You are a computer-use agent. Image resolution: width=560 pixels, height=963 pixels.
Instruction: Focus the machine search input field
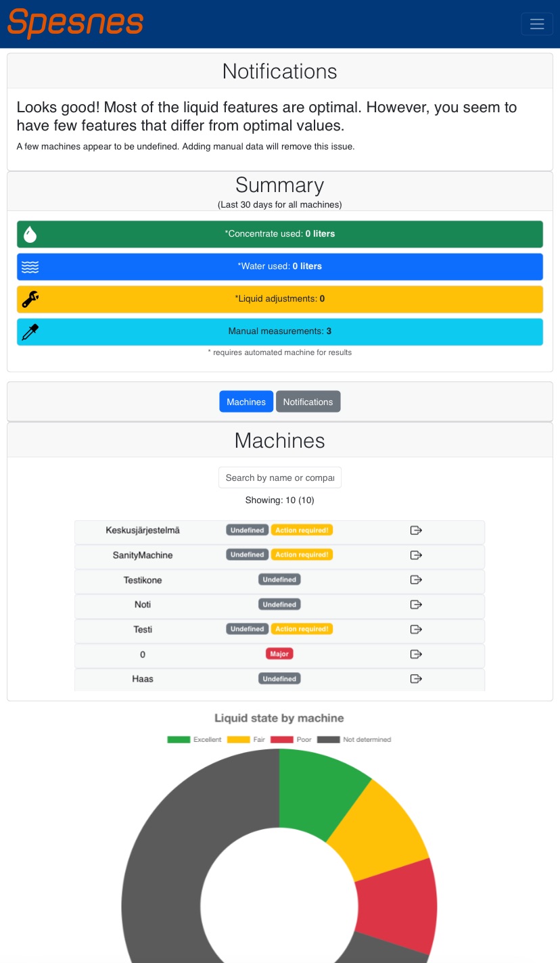(280, 477)
